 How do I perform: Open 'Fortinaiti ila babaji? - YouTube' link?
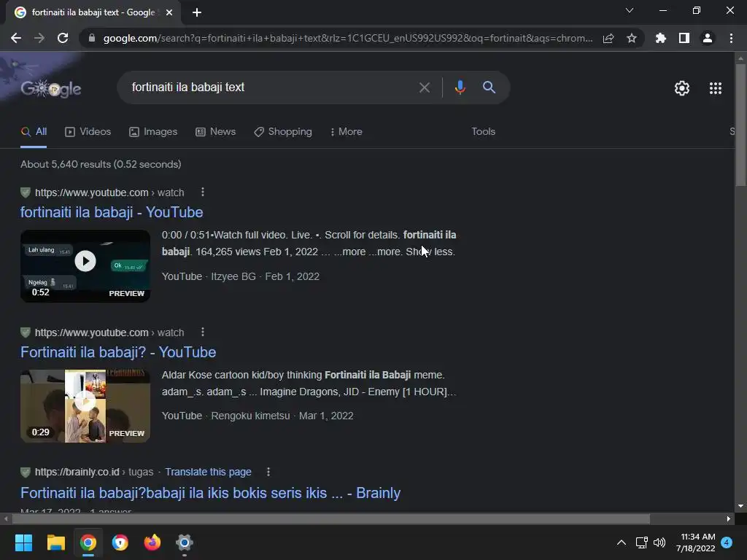pyautogui.click(x=118, y=352)
